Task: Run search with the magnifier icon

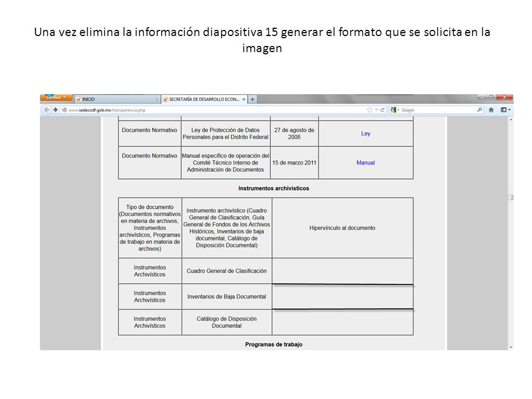Action: point(479,110)
